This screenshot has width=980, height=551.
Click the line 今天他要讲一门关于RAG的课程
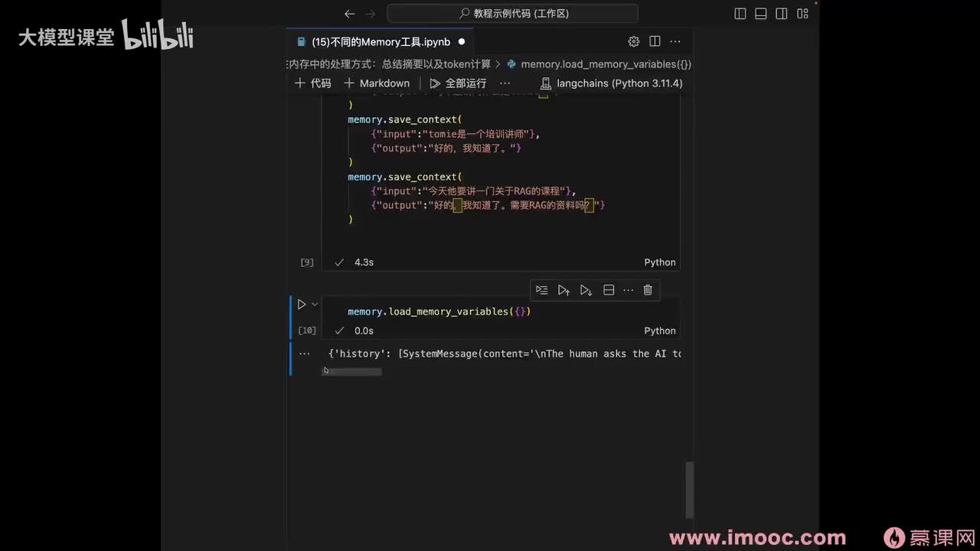coord(473,191)
